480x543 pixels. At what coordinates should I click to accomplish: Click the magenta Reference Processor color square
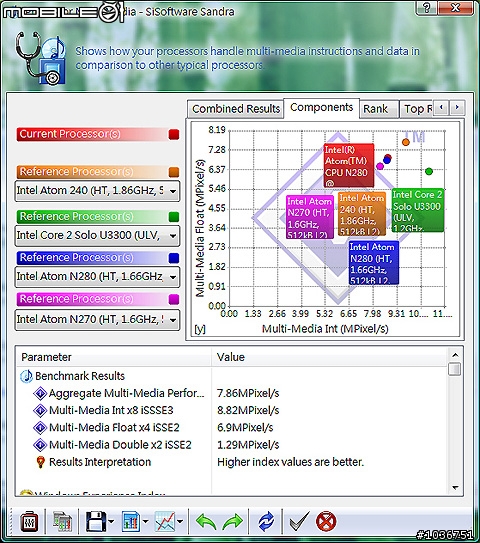(x=174, y=299)
